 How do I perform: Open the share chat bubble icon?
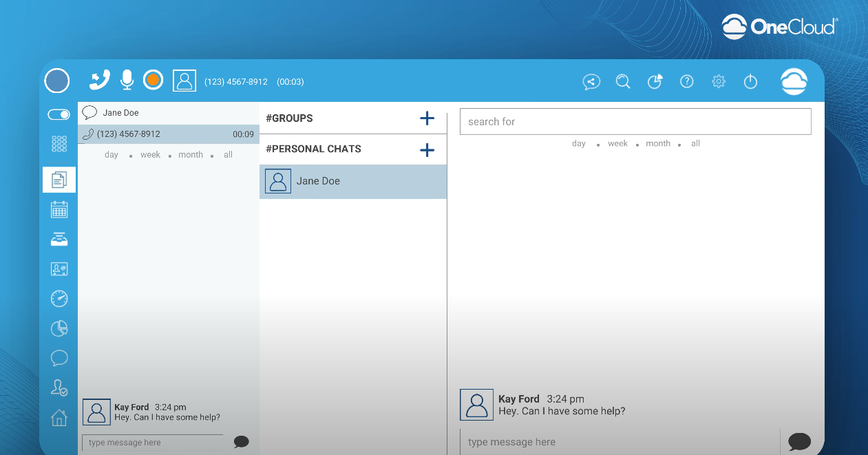[x=591, y=82]
